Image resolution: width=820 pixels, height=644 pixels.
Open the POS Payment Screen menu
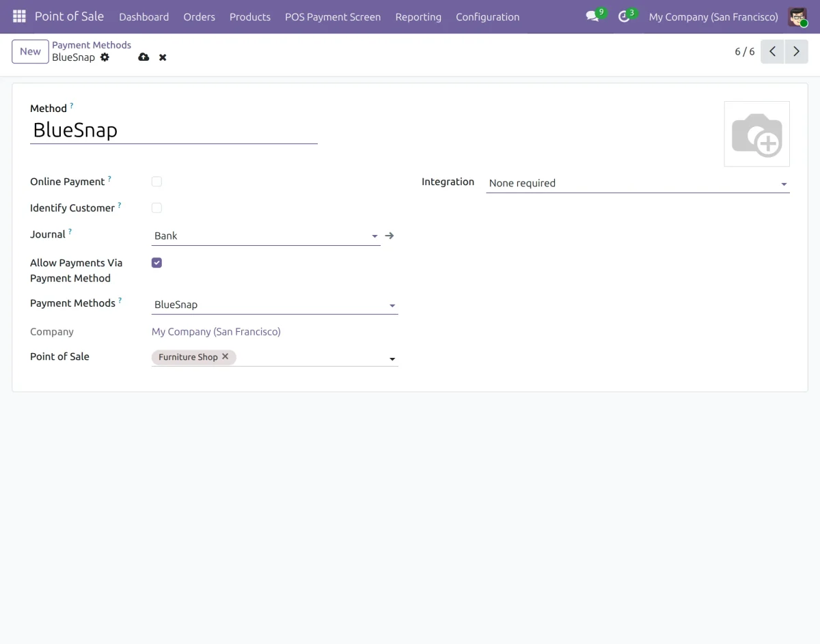(x=333, y=16)
